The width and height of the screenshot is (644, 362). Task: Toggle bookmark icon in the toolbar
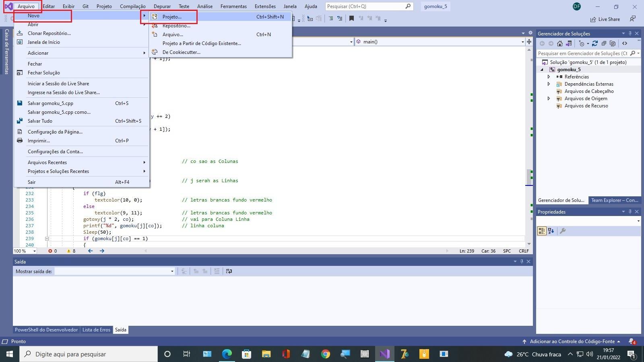point(351,19)
